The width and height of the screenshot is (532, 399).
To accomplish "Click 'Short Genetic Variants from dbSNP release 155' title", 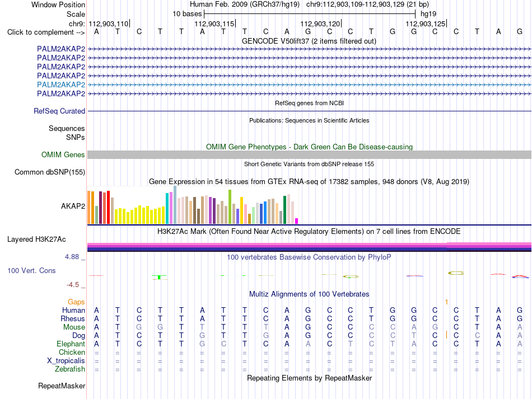I will [309, 164].
